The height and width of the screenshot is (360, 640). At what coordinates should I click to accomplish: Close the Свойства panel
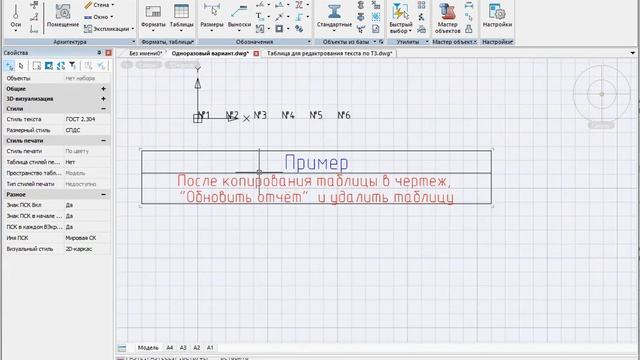pos(108,53)
